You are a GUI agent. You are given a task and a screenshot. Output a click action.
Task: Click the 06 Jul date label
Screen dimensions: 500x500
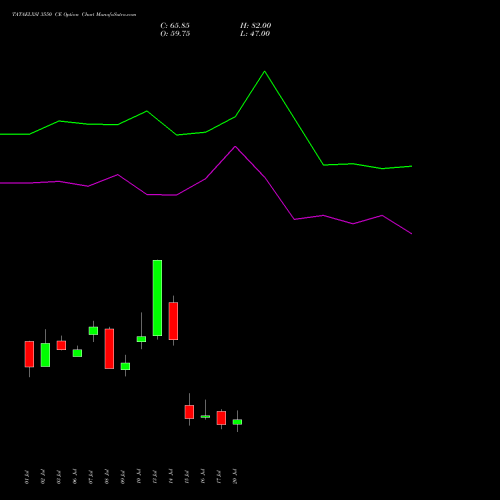[x=75, y=477]
